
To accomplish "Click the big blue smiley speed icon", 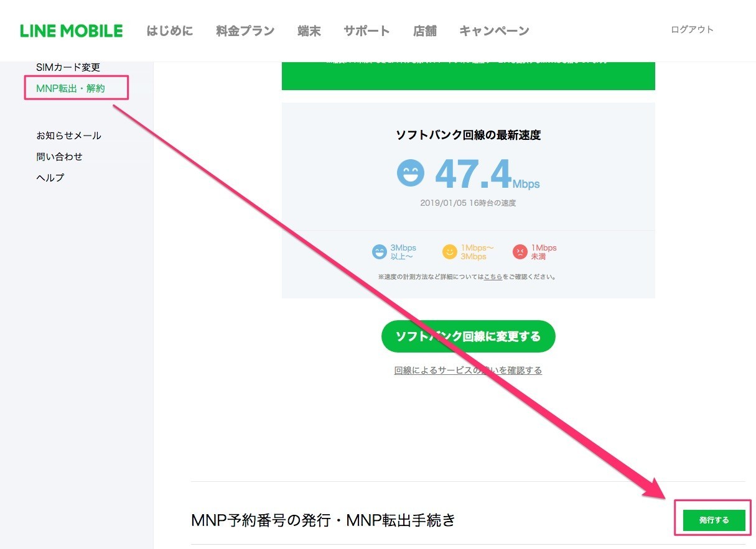I will click(x=411, y=172).
